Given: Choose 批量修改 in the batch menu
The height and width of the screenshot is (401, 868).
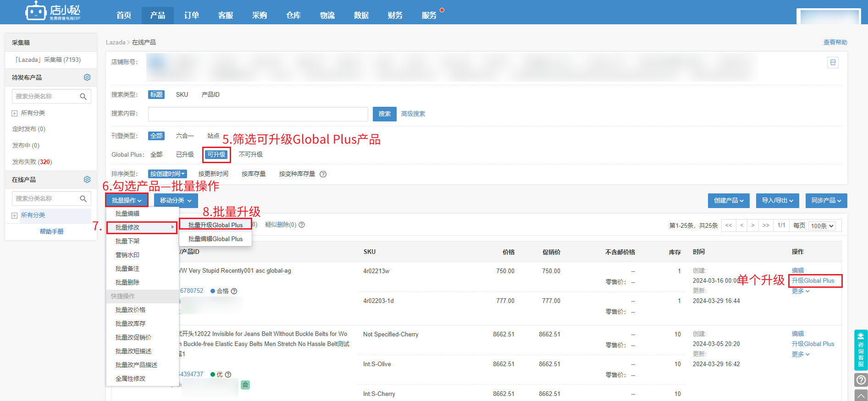Looking at the screenshot, I should [142, 227].
